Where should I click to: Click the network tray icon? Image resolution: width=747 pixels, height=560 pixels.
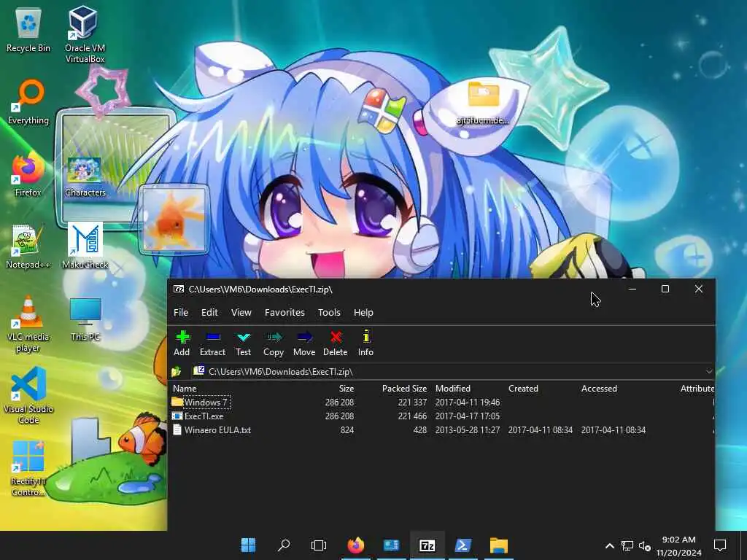coord(627,545)
